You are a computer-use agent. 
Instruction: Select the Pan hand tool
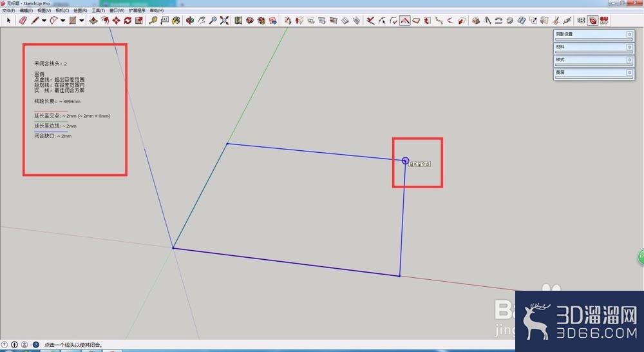pos(201,21)
